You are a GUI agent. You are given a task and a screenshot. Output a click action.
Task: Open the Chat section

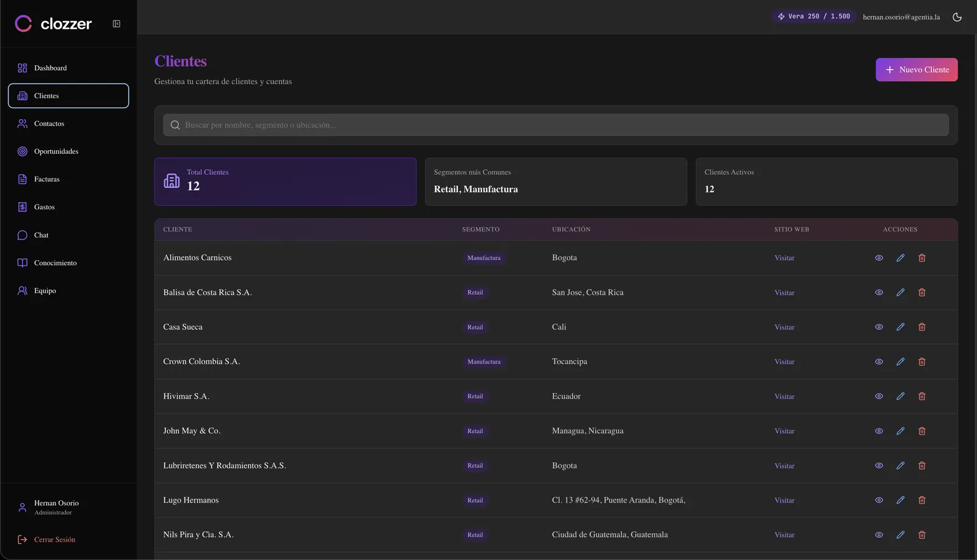pos(68,235)
